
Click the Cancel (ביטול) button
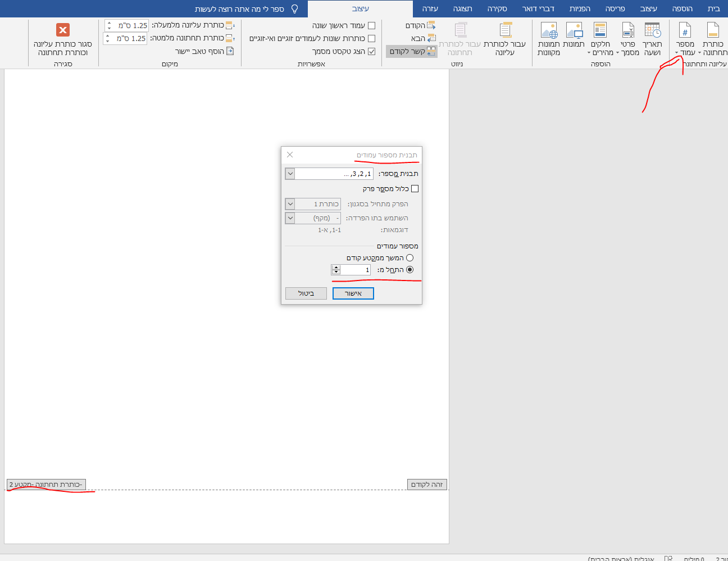point(306,293)
